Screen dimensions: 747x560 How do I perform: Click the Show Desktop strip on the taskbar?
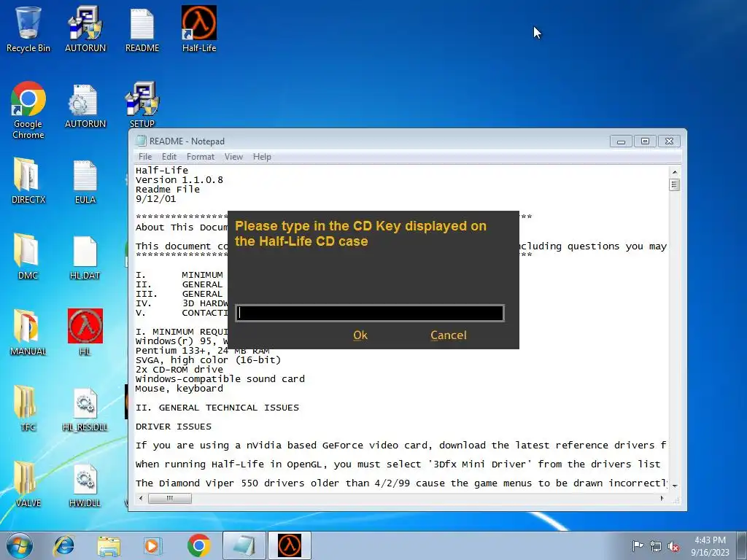742,545
